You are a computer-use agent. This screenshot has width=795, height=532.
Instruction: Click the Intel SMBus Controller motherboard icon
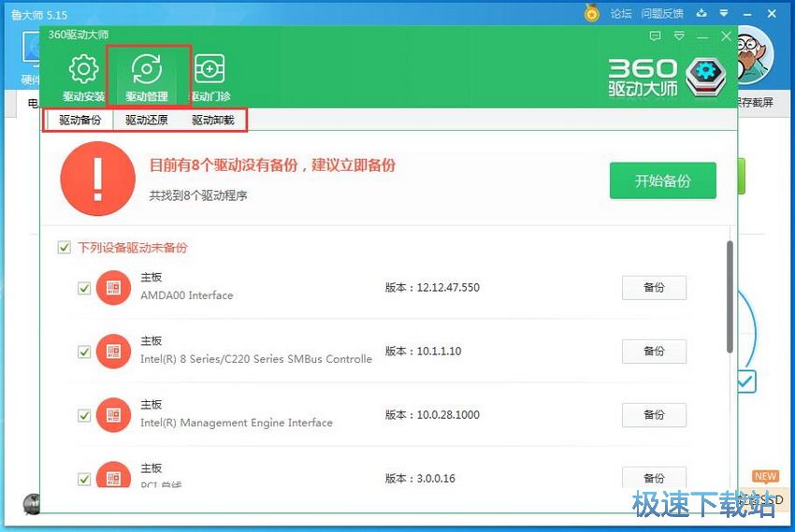pos(113,352)
